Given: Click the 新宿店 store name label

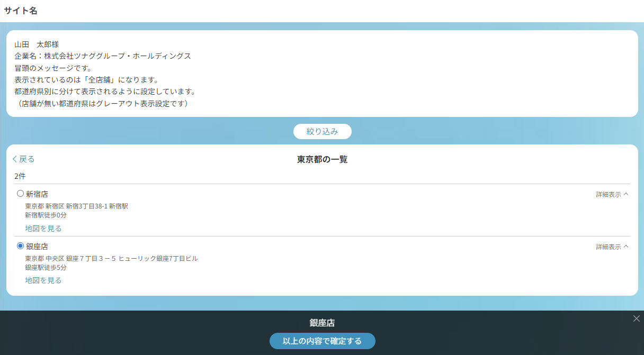Looking at the screenshot, I should (37, 194).
